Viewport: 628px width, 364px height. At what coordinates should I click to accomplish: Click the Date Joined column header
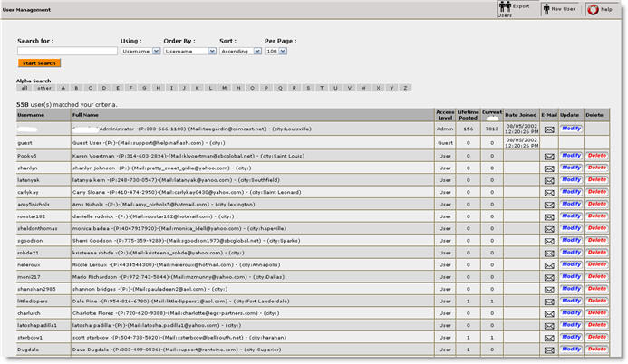(521, 115)
